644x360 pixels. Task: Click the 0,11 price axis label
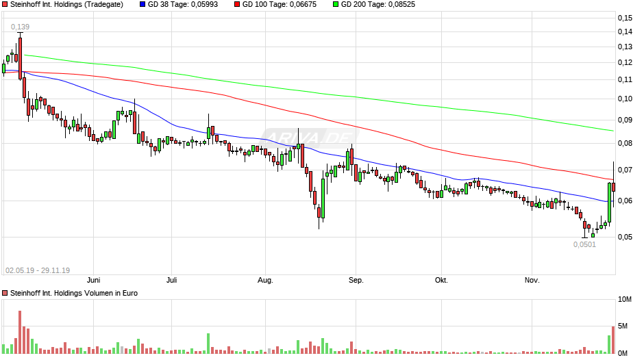click(625, 79)
